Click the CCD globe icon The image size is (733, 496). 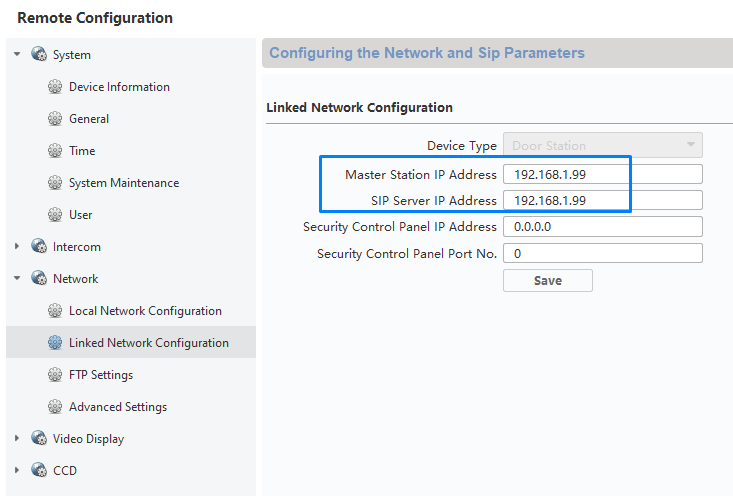pos(39,470)
